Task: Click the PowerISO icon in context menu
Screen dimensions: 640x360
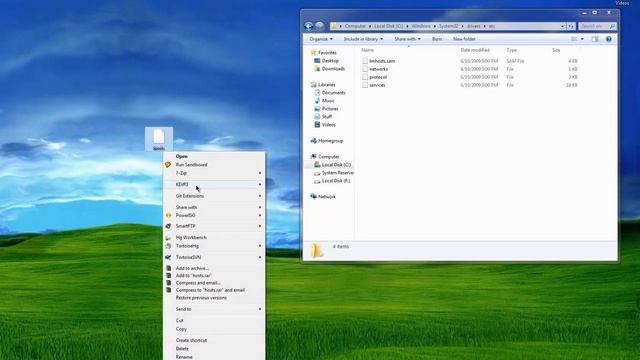Action: click(168, 215)
